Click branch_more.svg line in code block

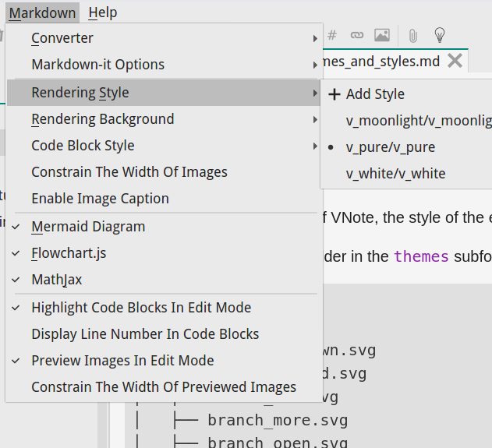[278, 421]
